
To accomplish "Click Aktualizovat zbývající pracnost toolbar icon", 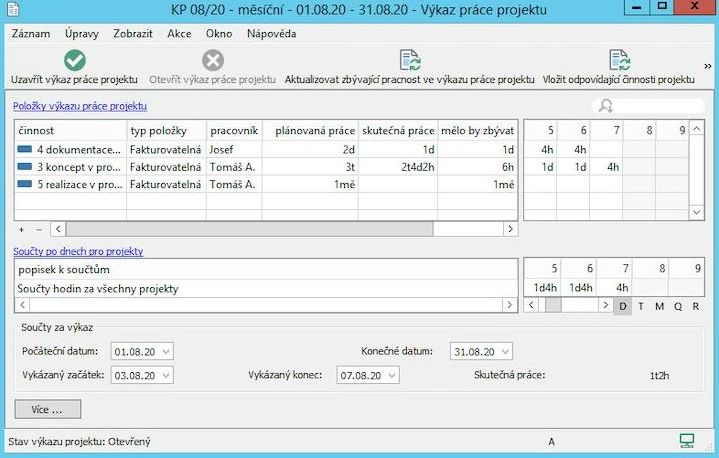I will tap(409, 60).
